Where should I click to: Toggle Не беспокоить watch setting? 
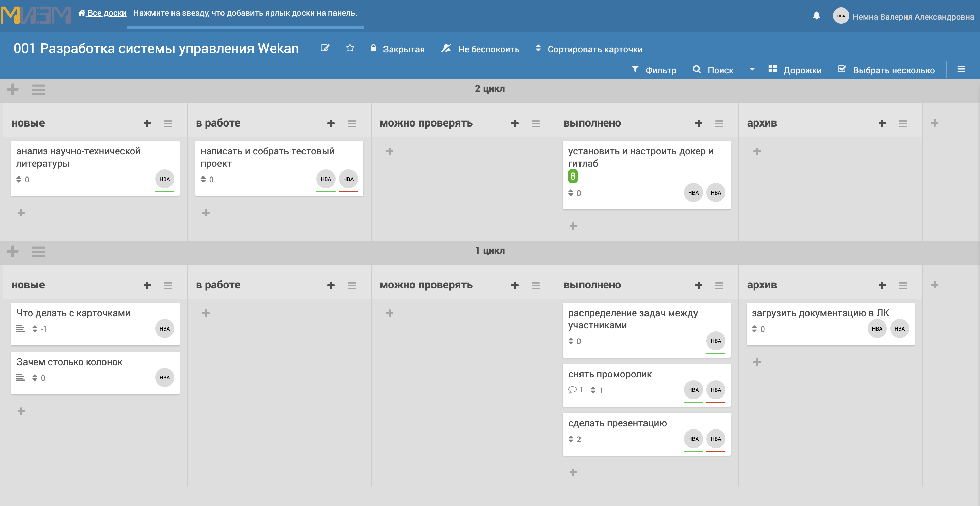tap(480, 49)
